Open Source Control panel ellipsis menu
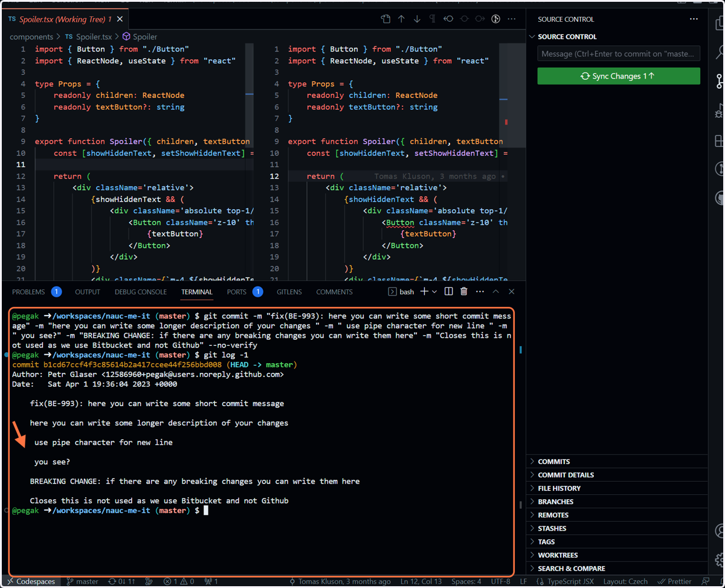The height and width of the screenshot is (588, 725). click(x=694, y=19)
